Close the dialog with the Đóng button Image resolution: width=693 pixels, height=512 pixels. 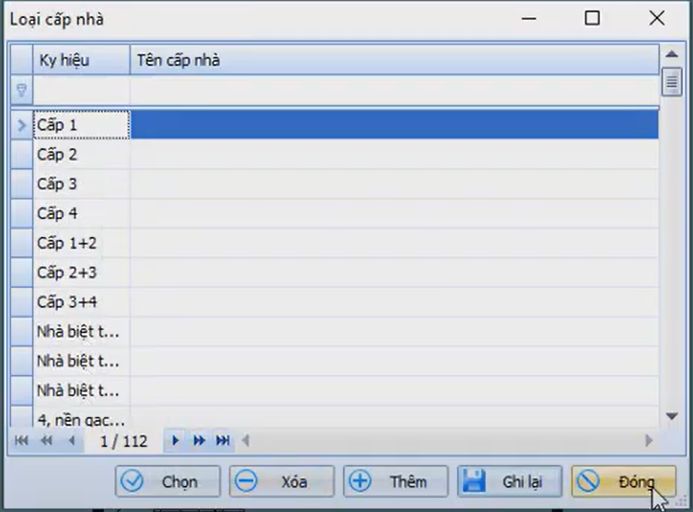[x=622, y=481]
